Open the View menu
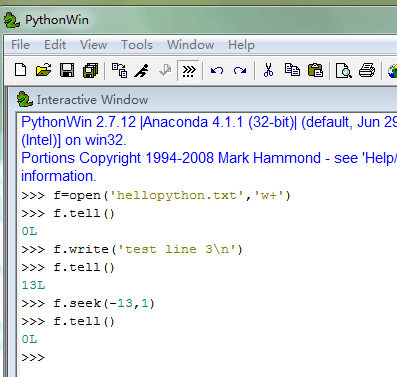 93,45
